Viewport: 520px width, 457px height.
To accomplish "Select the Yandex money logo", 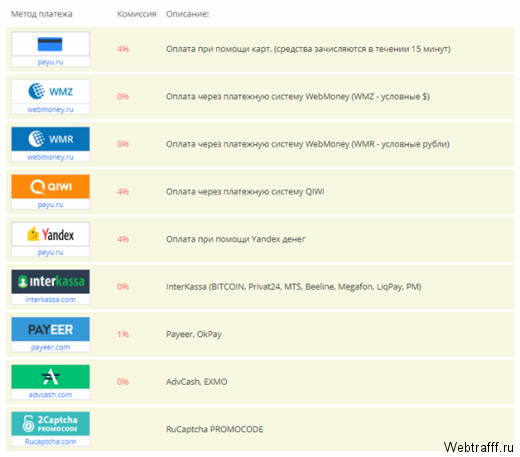I will (50, 234).
